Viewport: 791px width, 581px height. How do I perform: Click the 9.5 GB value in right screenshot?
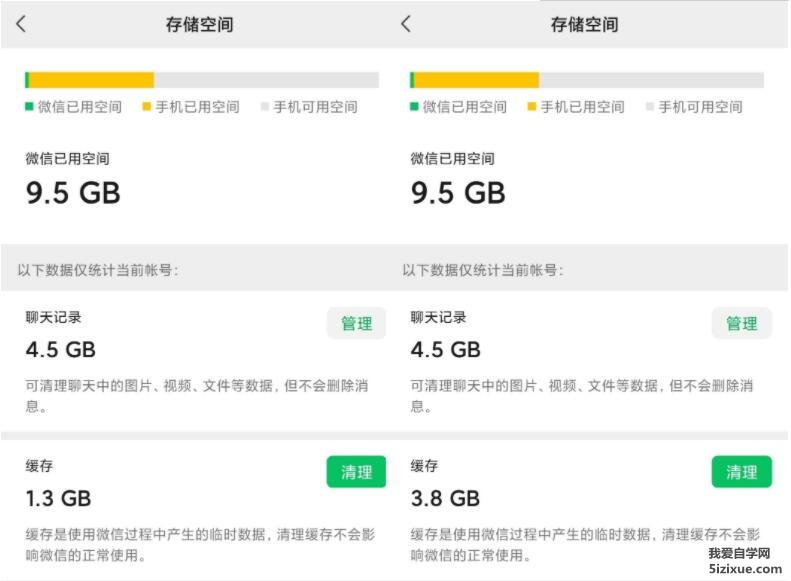click(458, 193)
